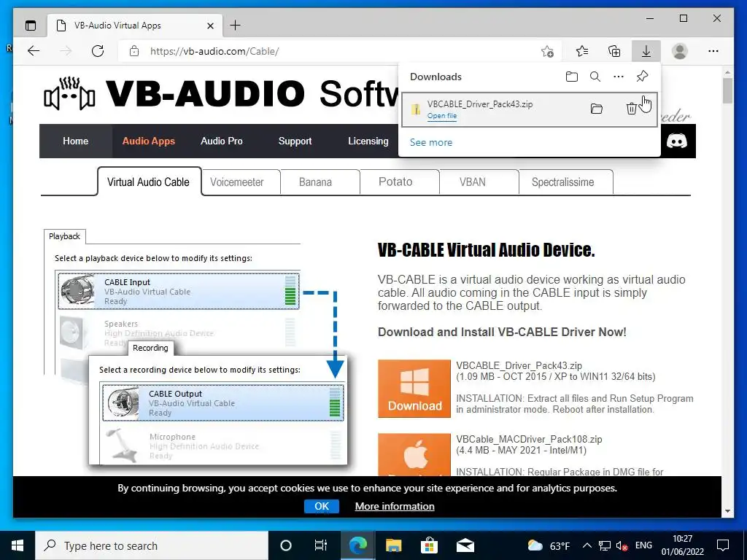Click the VB-CABLE Virtual Audio Device heading
The height and width of the screenshot is (560, 747).
coord(487,250)
